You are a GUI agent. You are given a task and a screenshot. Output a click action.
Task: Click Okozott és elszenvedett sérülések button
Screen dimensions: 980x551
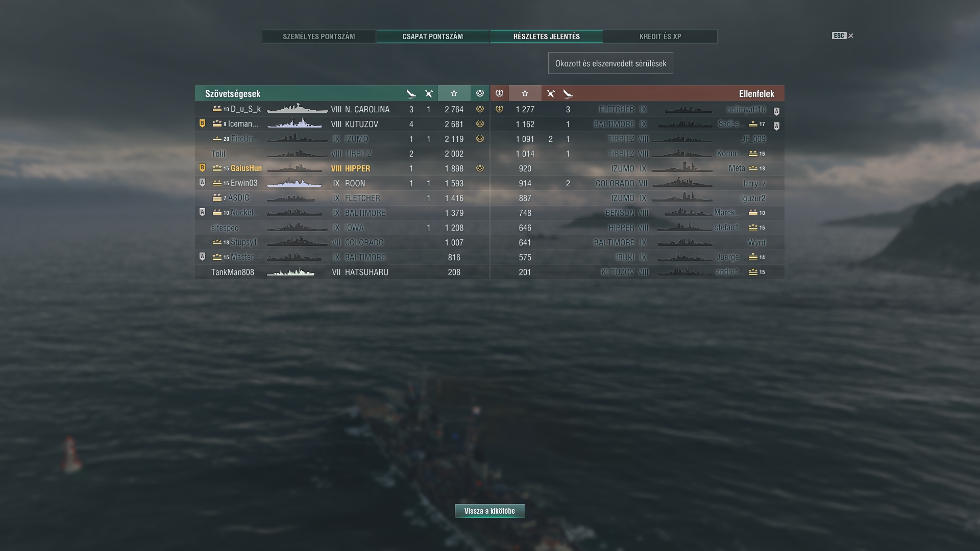tap(610, 63)
